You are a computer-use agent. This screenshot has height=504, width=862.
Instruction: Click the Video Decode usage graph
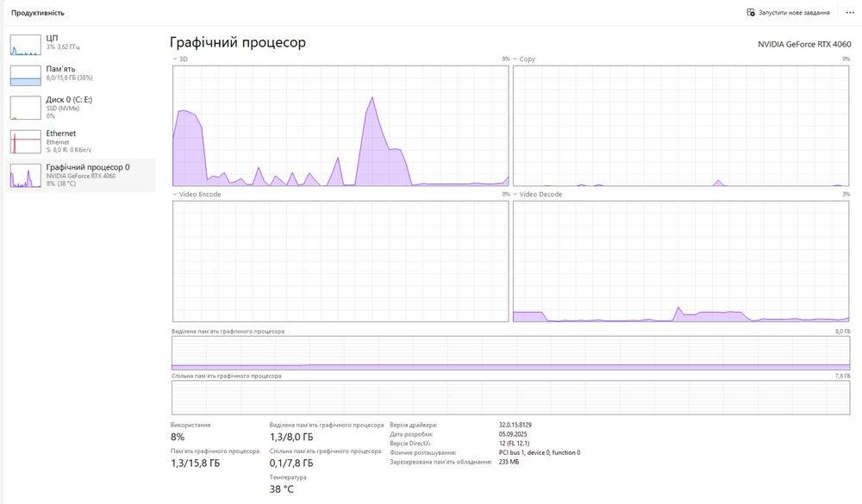click(x=681, y=261)
